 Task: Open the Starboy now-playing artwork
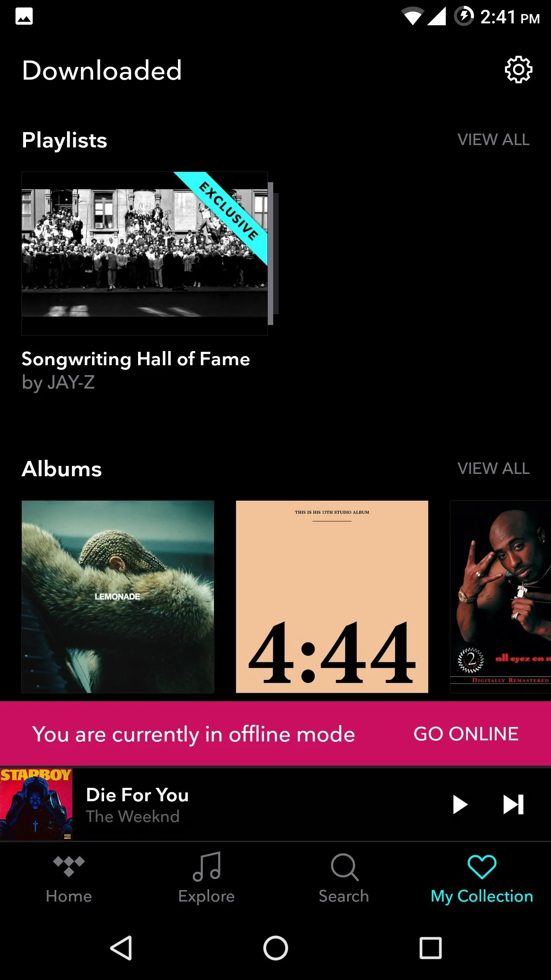[36, 805]
